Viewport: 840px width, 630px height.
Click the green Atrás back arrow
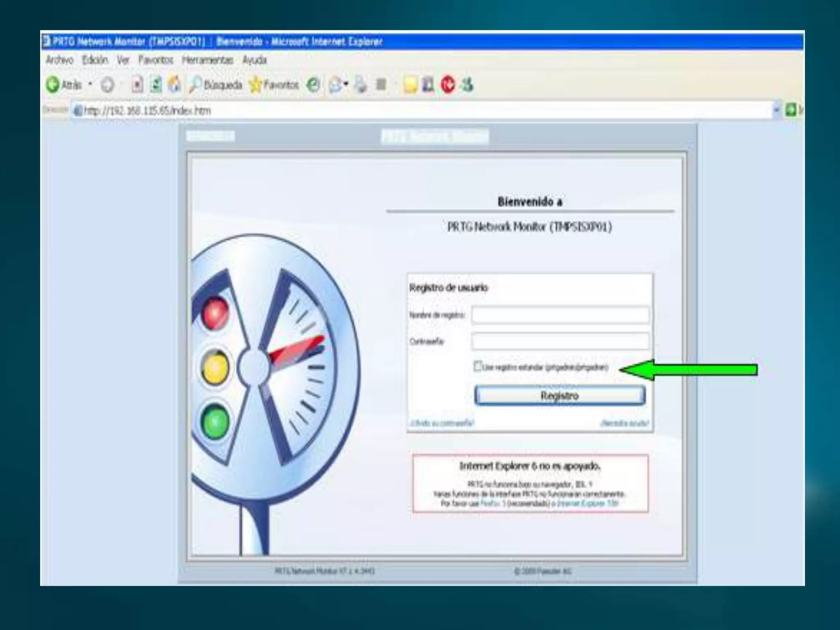pyautogui.click(x=52, y=85)
